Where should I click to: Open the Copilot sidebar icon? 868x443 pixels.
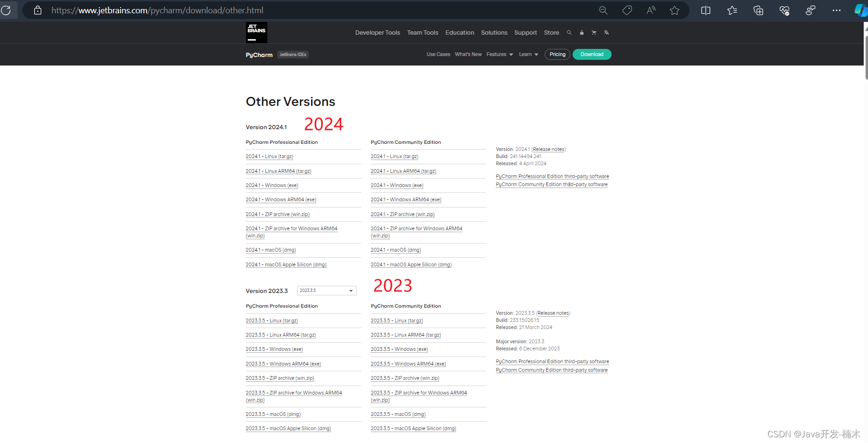(861, 10)
